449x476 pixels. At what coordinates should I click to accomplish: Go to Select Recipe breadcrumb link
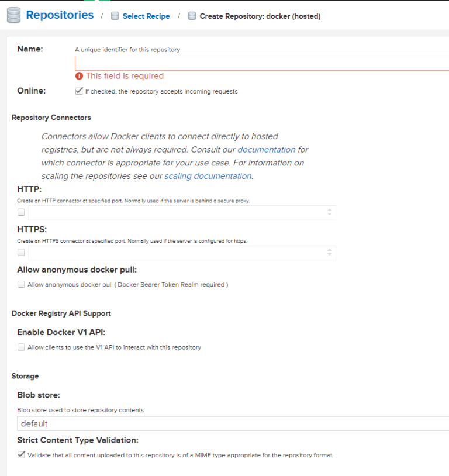[x=146, y=16]
